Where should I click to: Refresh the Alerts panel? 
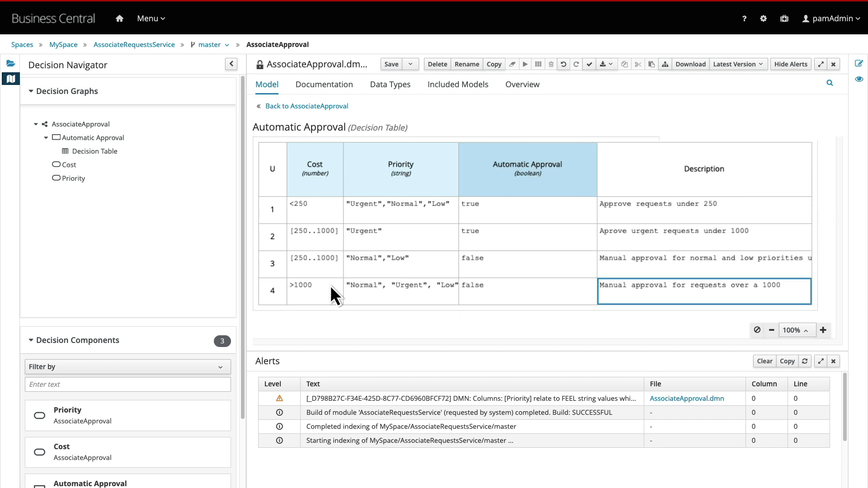click(805, 361)
